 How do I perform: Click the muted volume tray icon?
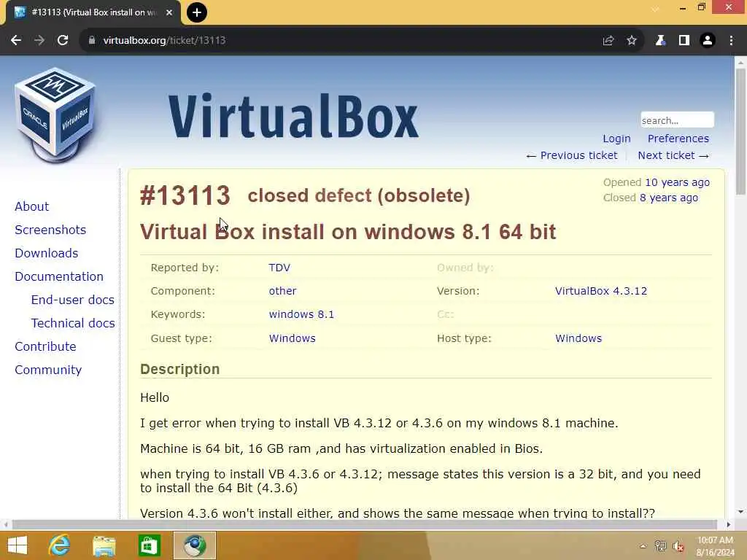[x=678, y=546]
